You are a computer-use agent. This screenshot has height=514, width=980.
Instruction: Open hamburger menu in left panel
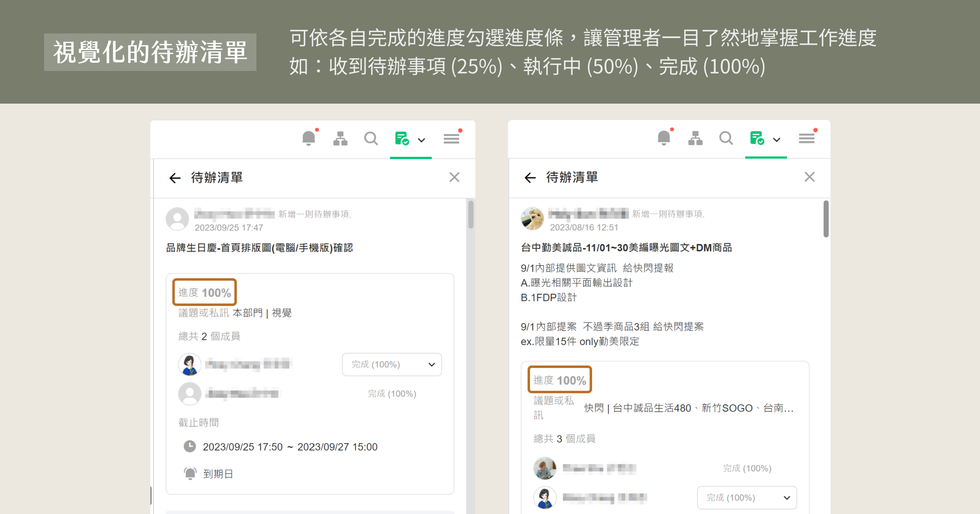tap(452, 139)
